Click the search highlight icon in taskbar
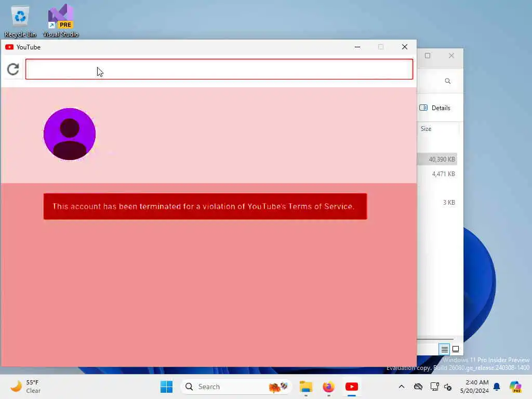 [x=278, y=387]
